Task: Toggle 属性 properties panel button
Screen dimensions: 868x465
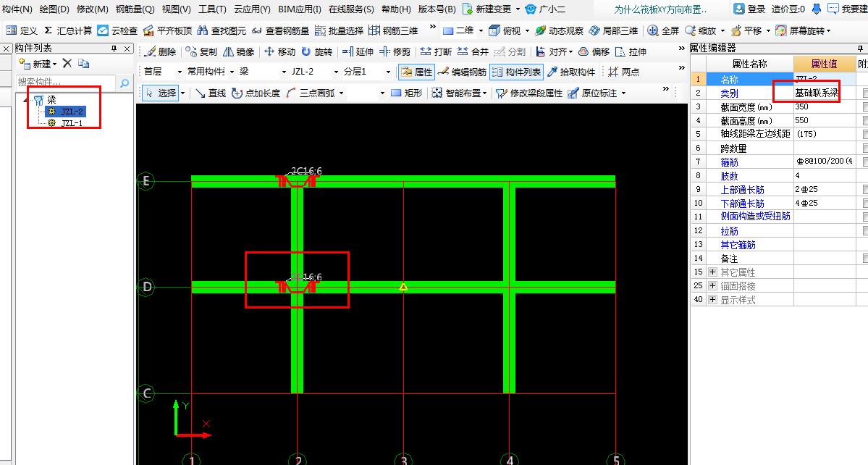Action: (416, 72)
